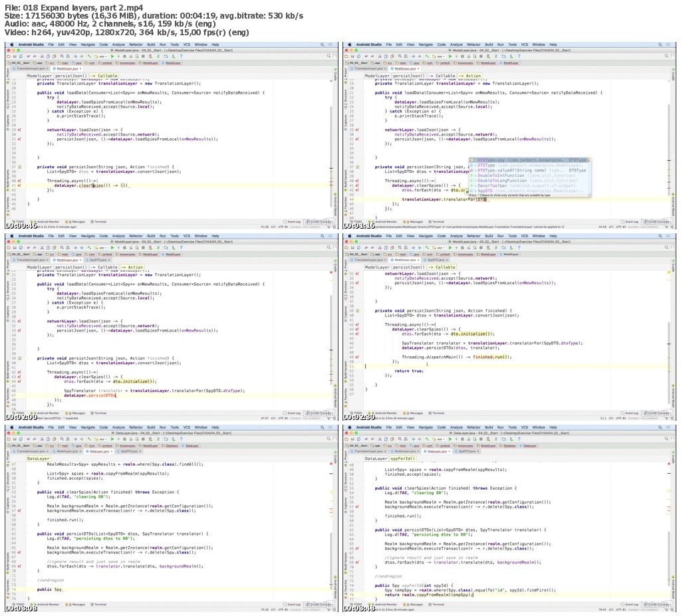Open the app run configuration dropdown in 00:00:46 frame
The height and width of the screenshot is (616, 681).
101,56
